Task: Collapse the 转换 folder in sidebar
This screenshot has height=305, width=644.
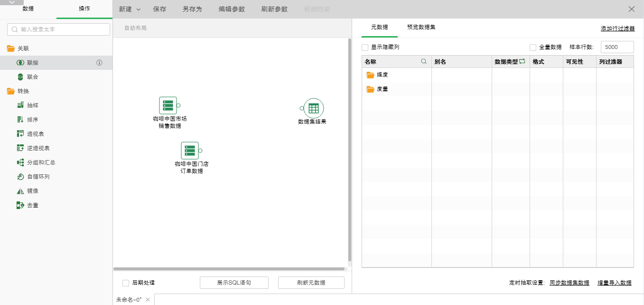Action: click(x=10, y=91)
